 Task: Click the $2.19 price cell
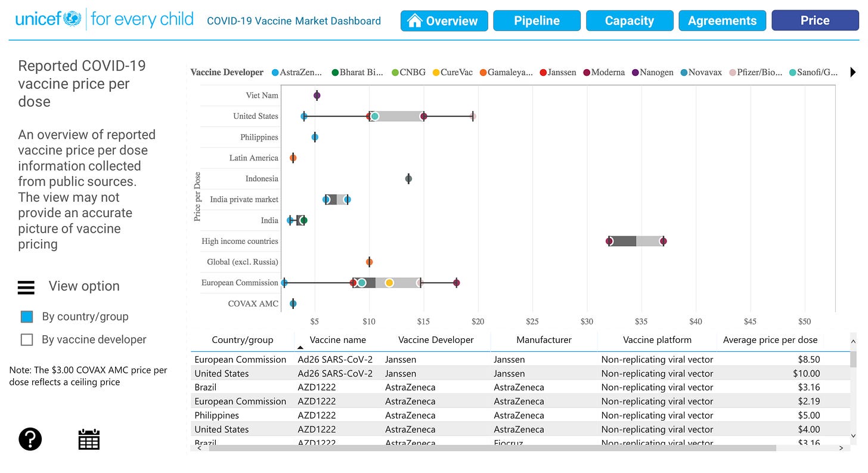point(809,401)
